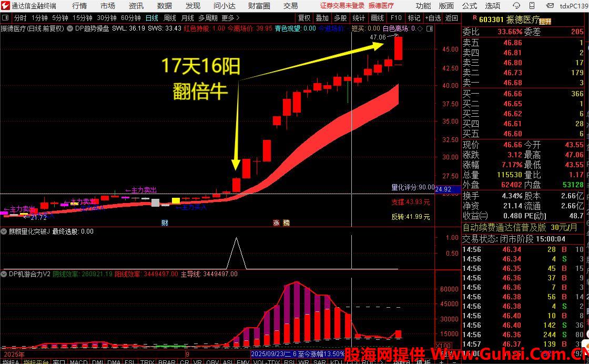This screenshot has width=589, height=364.
Task: Switch to 60分钟 period
Action: point(131,18)
